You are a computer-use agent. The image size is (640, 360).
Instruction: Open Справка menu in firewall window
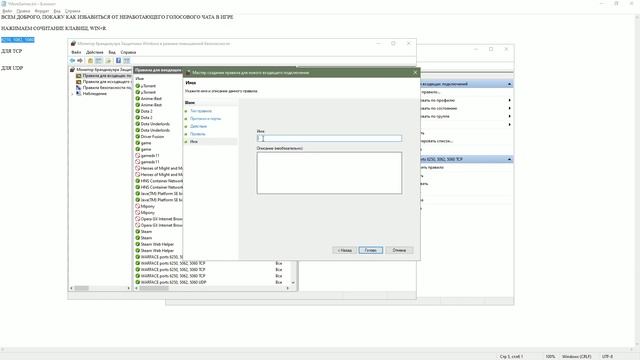click(x=128, y=52)
